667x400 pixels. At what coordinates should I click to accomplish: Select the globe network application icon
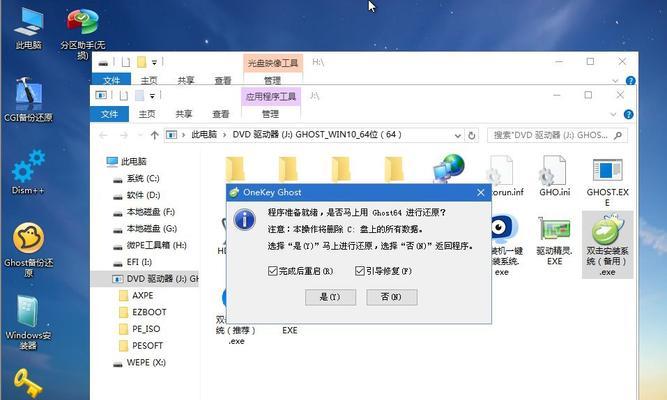point(449,169)
